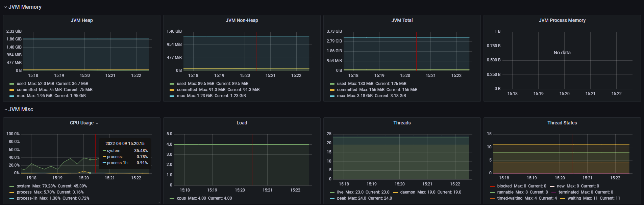Open the JVM Process Memory panel title
The image size is (644, 205).
coord(562,20)
